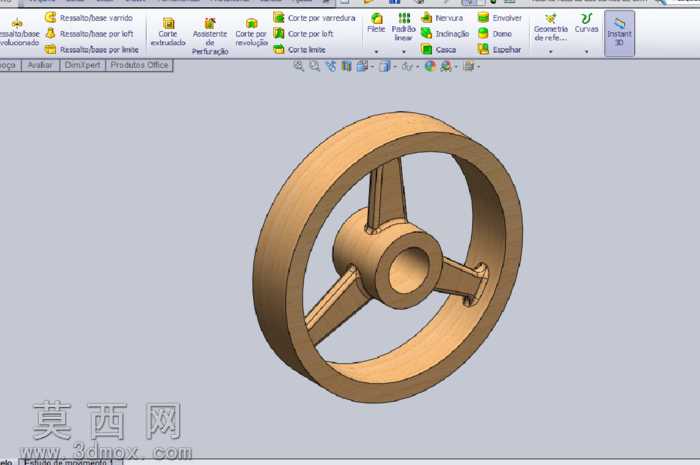Image resolution: width=700 pixels, height=465 pixels.
Task: Click the Nervura label
Action: (x=449, y=18)
